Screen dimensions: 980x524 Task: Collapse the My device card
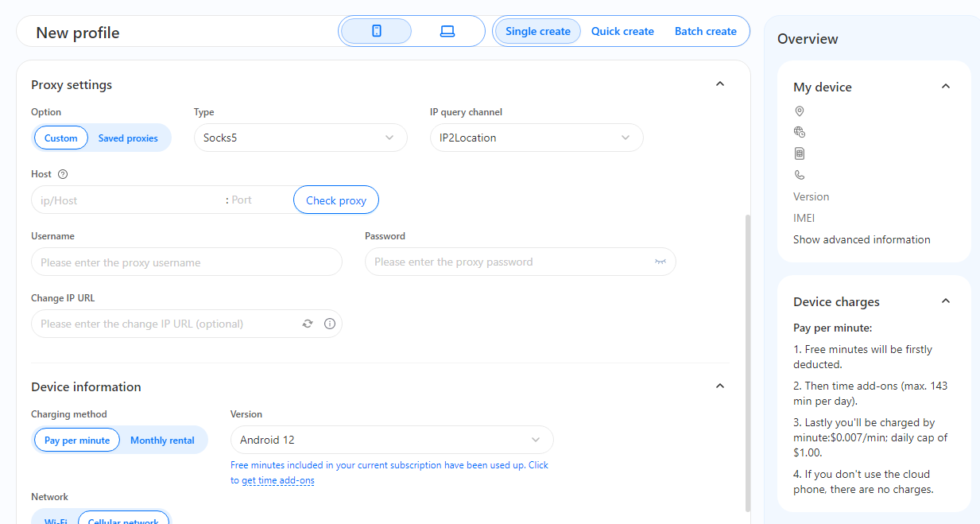946,86
